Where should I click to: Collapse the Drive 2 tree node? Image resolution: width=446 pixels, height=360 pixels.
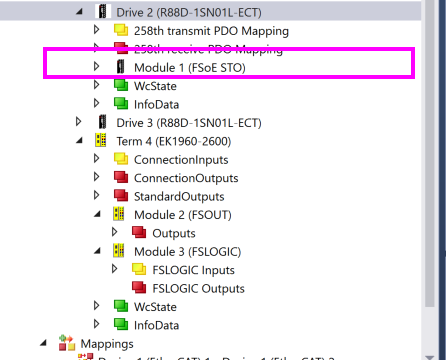(79, 12)
